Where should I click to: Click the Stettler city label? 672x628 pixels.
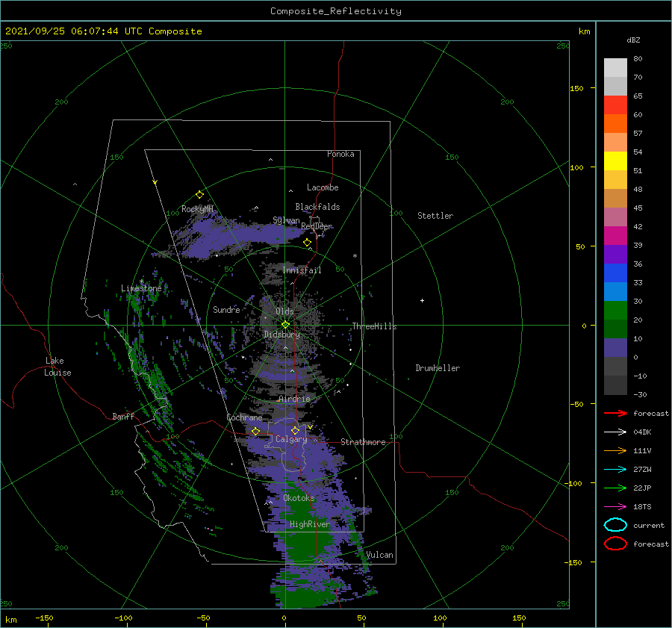435,216
